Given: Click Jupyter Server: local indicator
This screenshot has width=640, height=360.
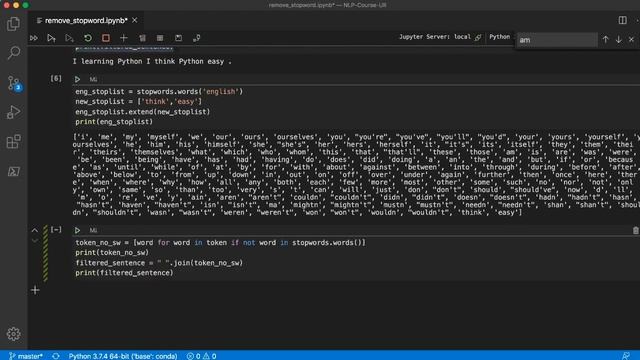Looking at the screenshot, I should point(440,37).
